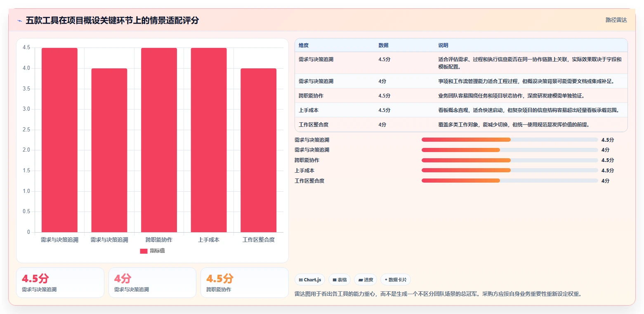Click the 指标值 legend label

tap(157, 251)
